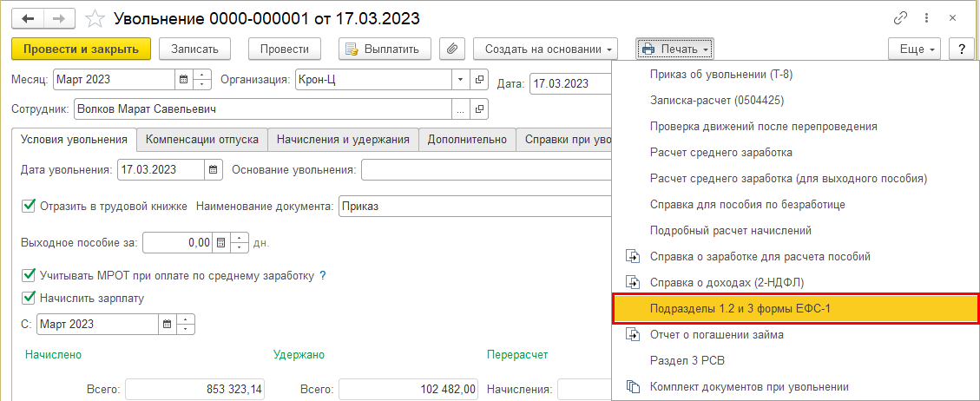Add document to favorites with star
Image resolution: width=980 pixels, height=401 pixels.
tap(95, 19)
